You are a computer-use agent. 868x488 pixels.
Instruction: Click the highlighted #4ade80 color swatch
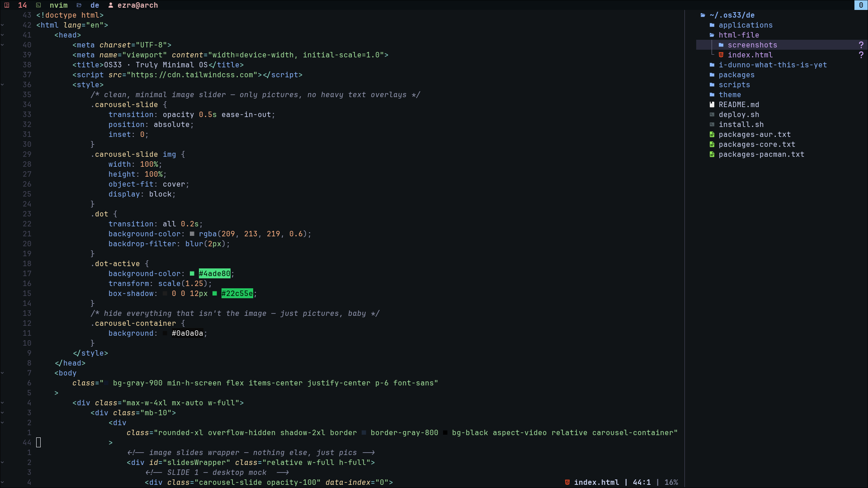215,273
